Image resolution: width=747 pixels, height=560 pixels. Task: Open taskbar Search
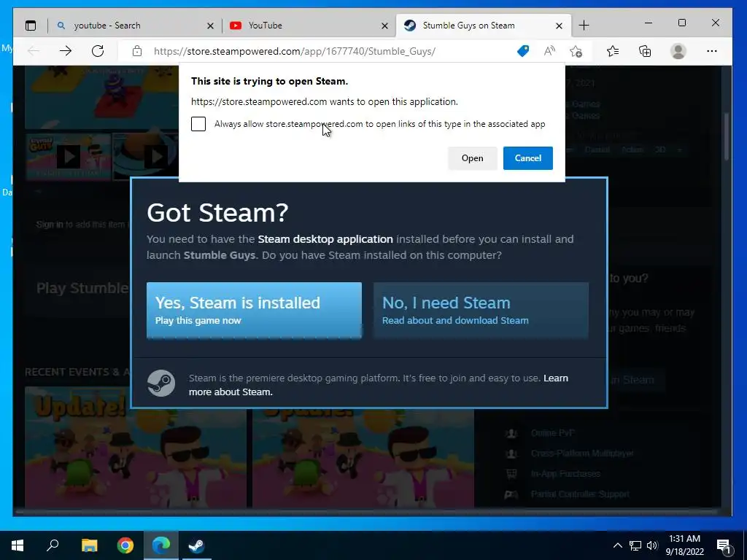53,545
